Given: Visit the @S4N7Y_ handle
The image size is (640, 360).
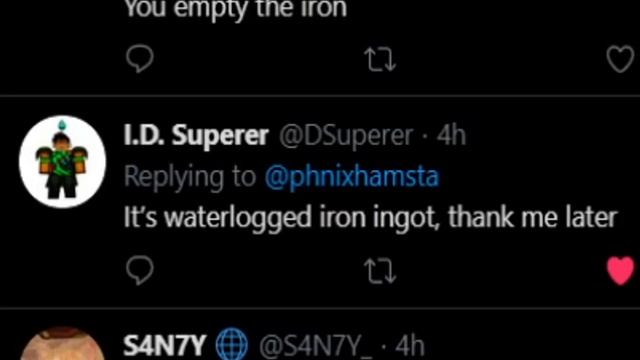Looking at the screenshot, I should tap(316, 346).
